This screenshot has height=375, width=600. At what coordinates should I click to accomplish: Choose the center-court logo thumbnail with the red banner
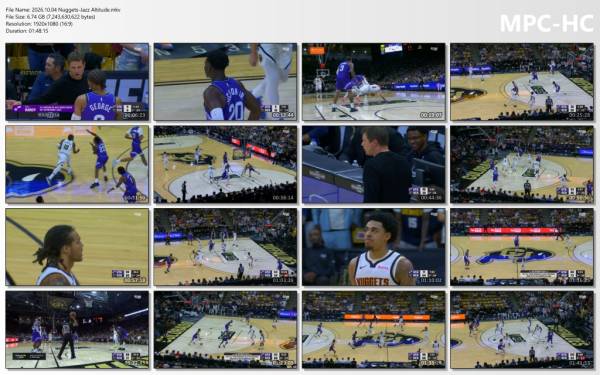point(522,247)
